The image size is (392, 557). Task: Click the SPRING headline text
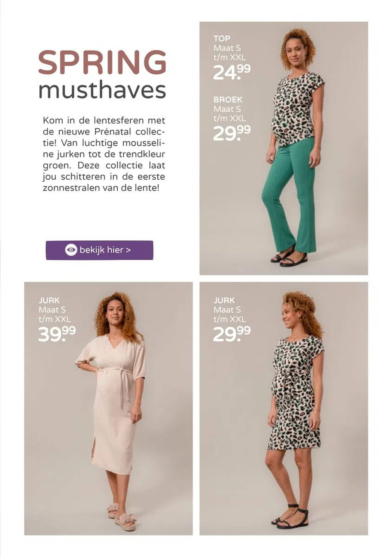[102, 63]
